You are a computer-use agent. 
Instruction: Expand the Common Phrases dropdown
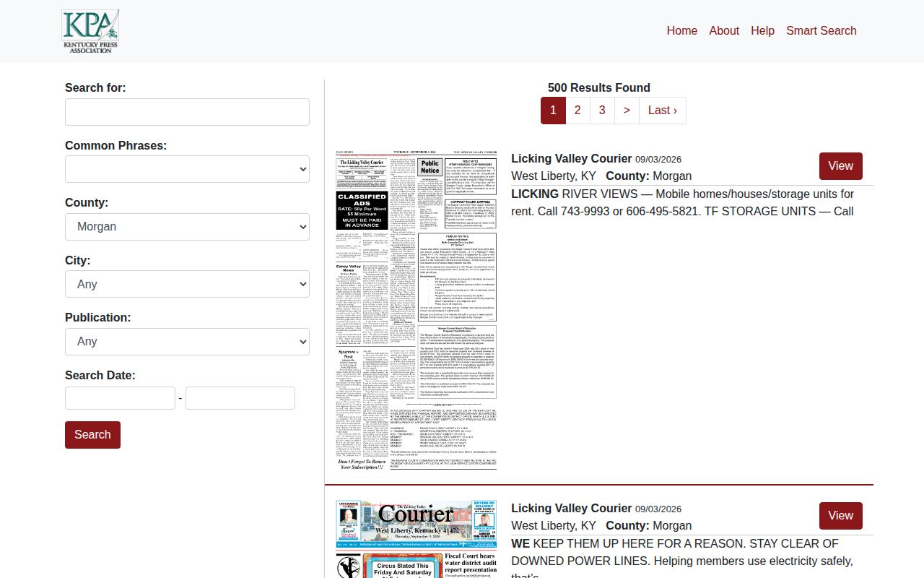pos(187,169)
